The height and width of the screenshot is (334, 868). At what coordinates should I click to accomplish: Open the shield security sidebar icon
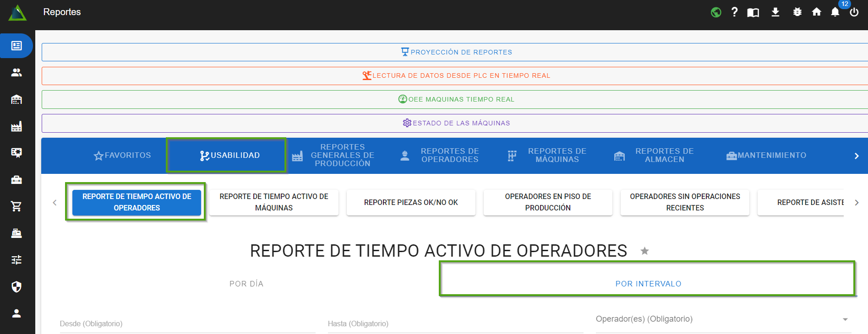pos(16,287)
